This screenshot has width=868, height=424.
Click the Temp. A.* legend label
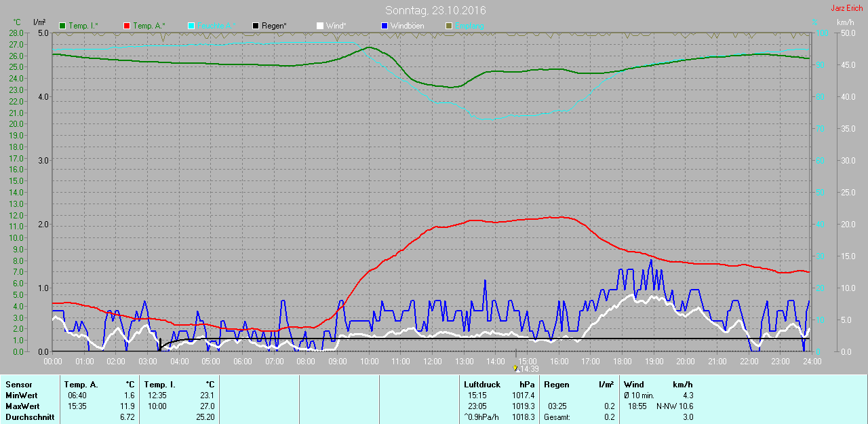tap(149, 26)
